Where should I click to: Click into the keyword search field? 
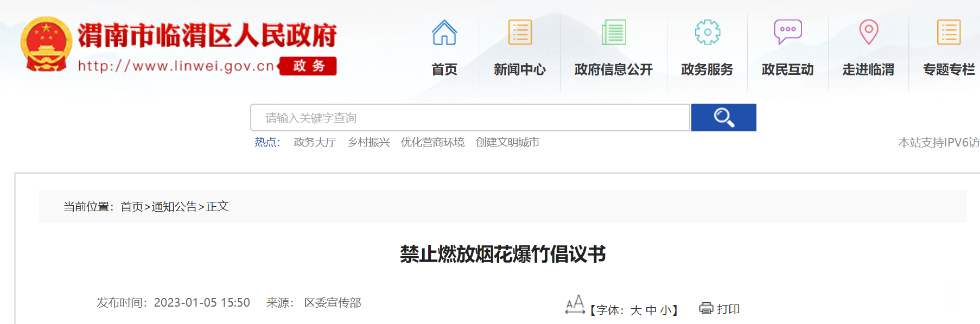469,118
